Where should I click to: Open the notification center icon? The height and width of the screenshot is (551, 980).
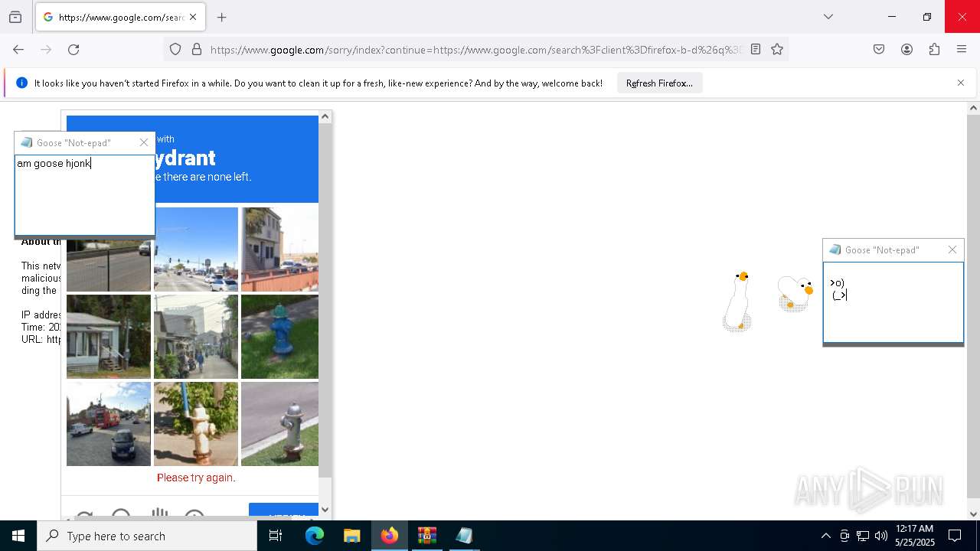(x=955, y=536)
